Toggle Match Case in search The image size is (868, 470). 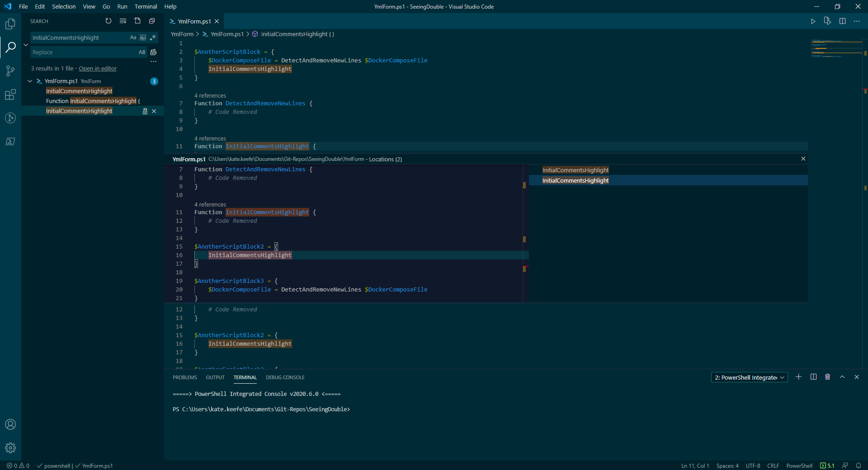(x=133, y=38)
